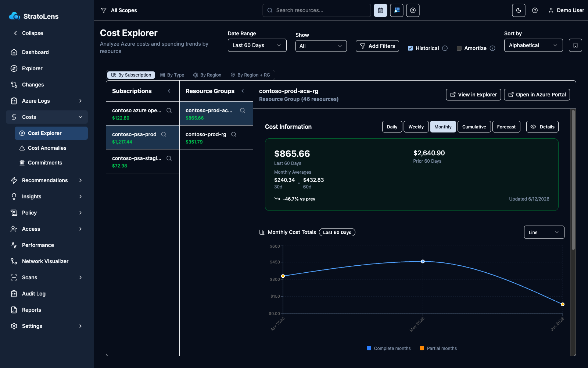The height and width of the screenshot is (368, 588).
Task: Expand the Scans menu
Action: click(47, 277)
